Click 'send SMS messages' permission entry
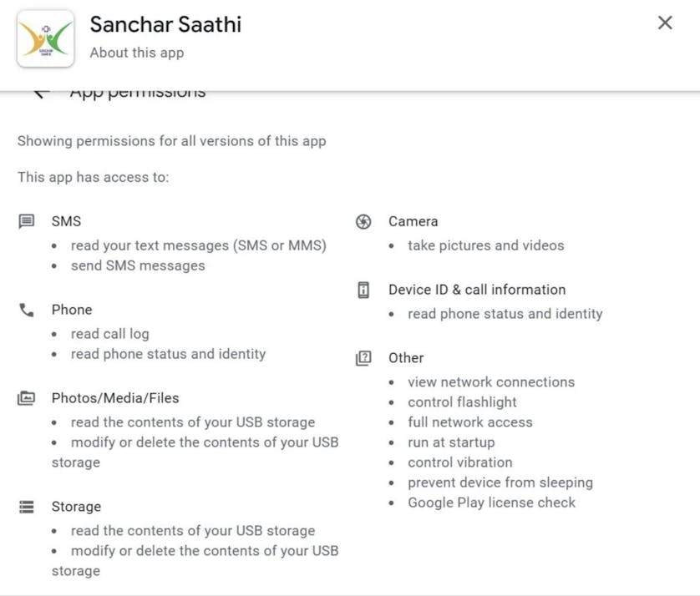 pos(138,265)
